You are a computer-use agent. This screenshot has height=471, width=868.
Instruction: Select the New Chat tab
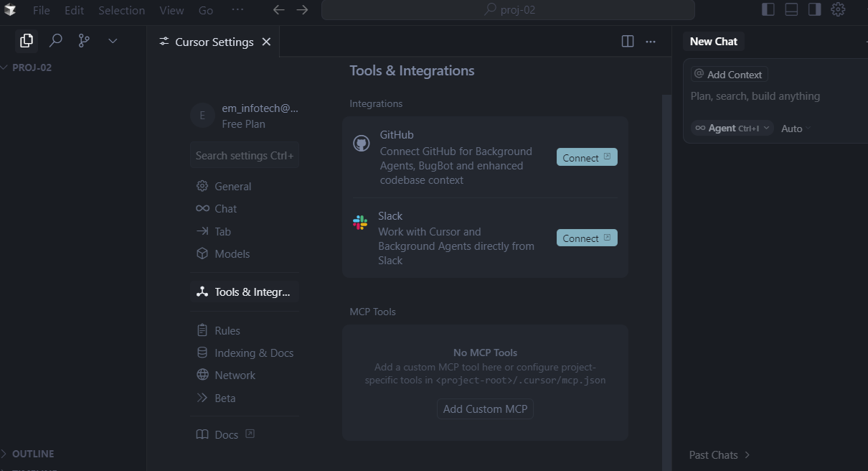pyautogui.click(x=714, y=41)
